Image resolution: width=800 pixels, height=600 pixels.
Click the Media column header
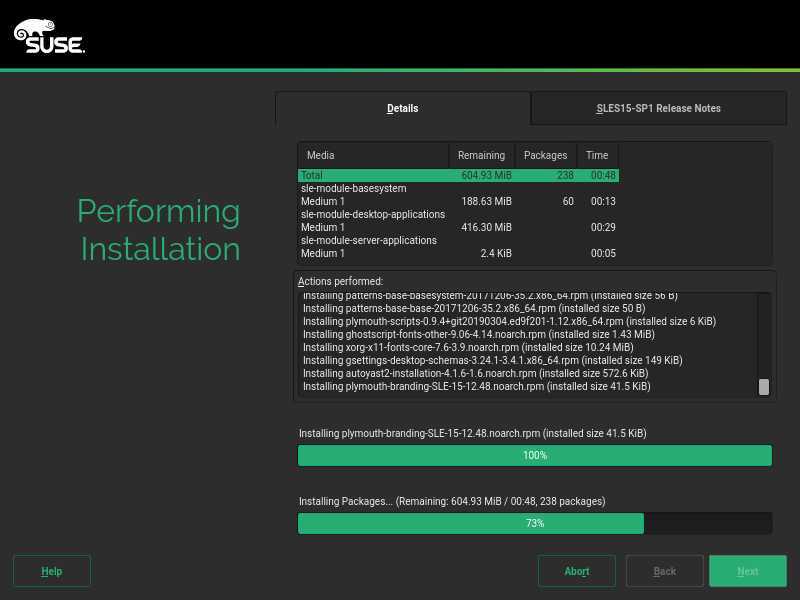click(373, 155)
